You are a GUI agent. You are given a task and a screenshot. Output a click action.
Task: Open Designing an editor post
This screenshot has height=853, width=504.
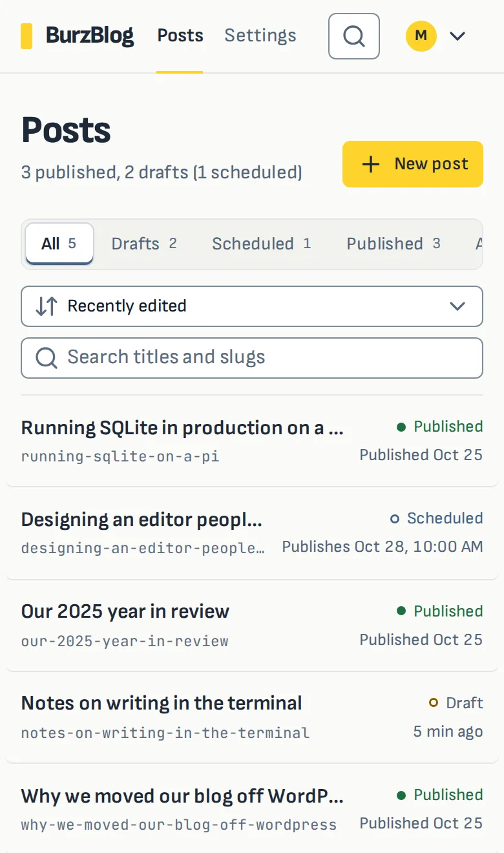pyautogui.click(x=142, y=520)
